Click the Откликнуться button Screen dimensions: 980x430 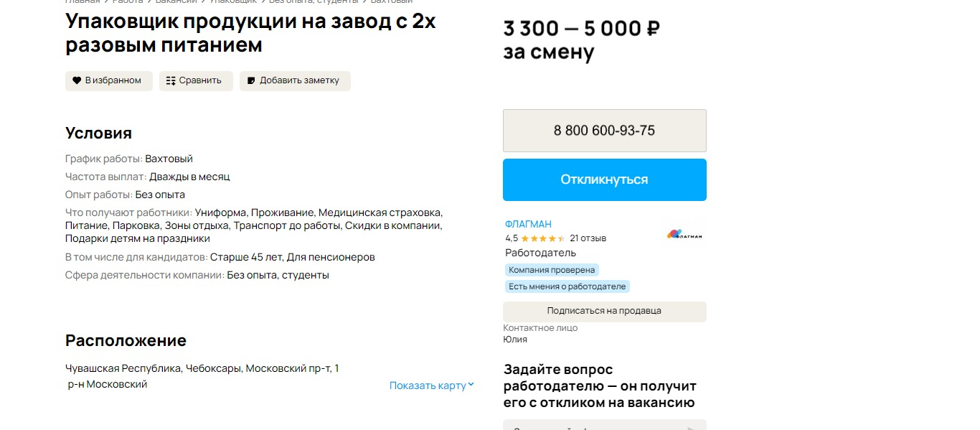(605, 179)
